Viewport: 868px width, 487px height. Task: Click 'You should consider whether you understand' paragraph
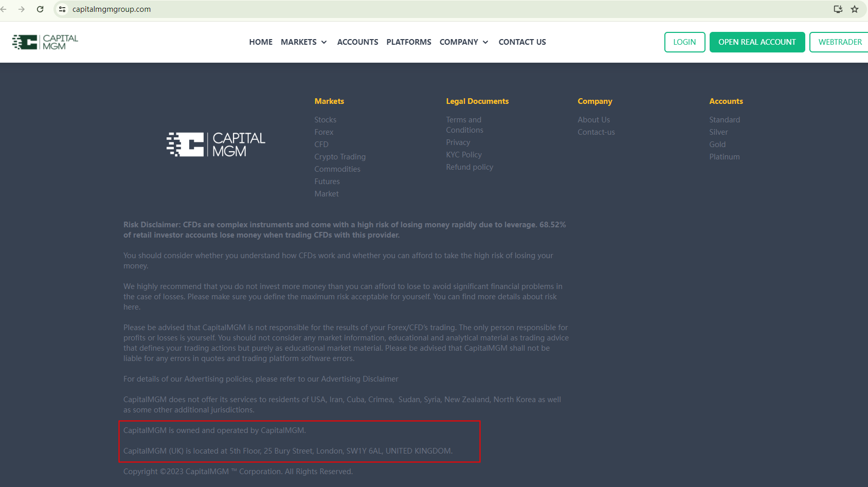pyautogui.click(x=338, y=261)
